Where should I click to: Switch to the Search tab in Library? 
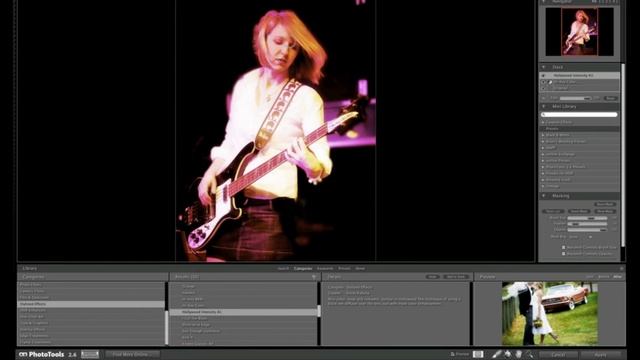pos(283,269)
